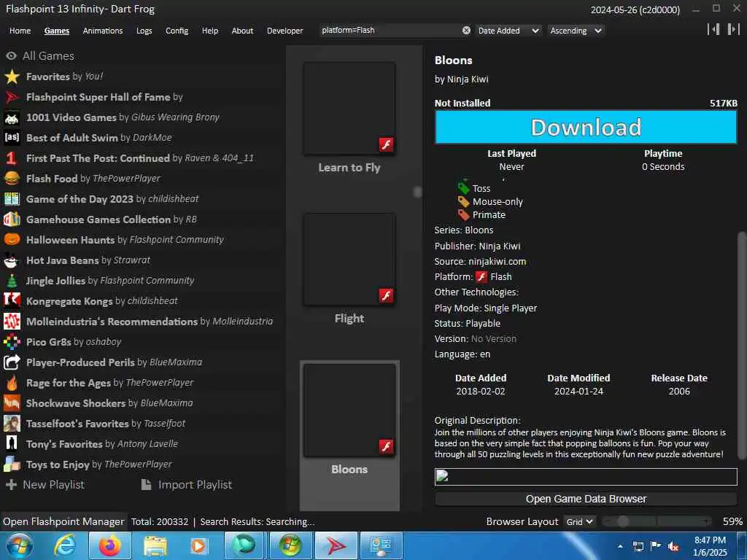Viewport: 747px width, 560px height.
Task: Click the Jingle Jollies tree icon
Action: [x=12, y=281]
